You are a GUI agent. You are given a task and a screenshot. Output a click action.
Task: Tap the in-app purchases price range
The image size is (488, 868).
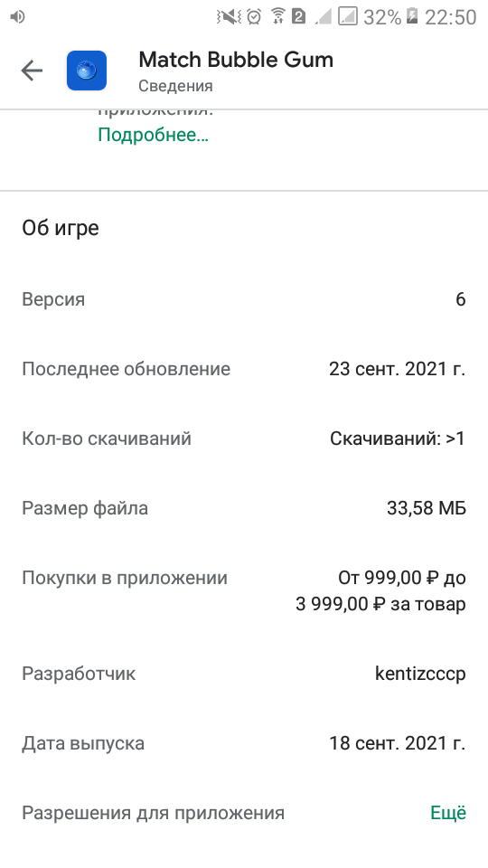tap(380, 590)
